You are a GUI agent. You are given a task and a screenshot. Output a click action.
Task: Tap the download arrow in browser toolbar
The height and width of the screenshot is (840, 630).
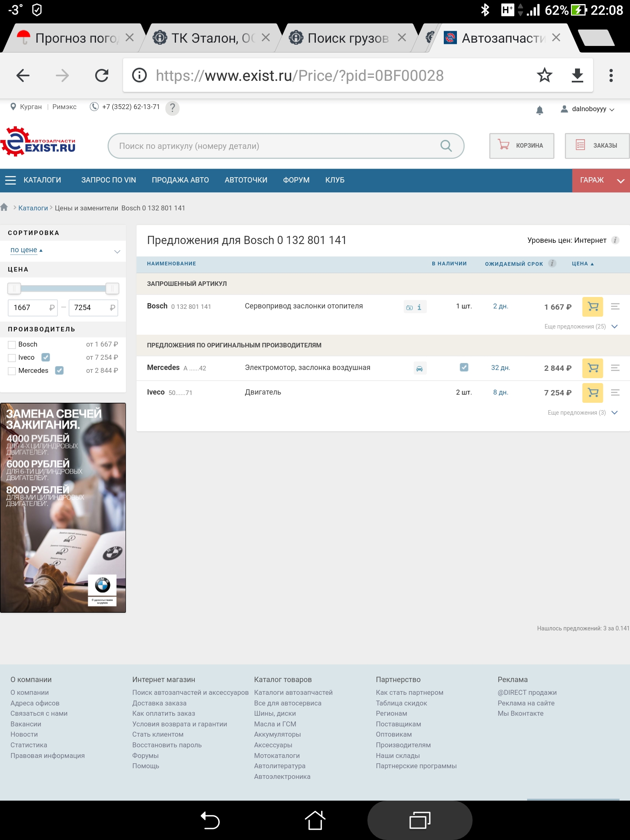[x=577, y=75]
